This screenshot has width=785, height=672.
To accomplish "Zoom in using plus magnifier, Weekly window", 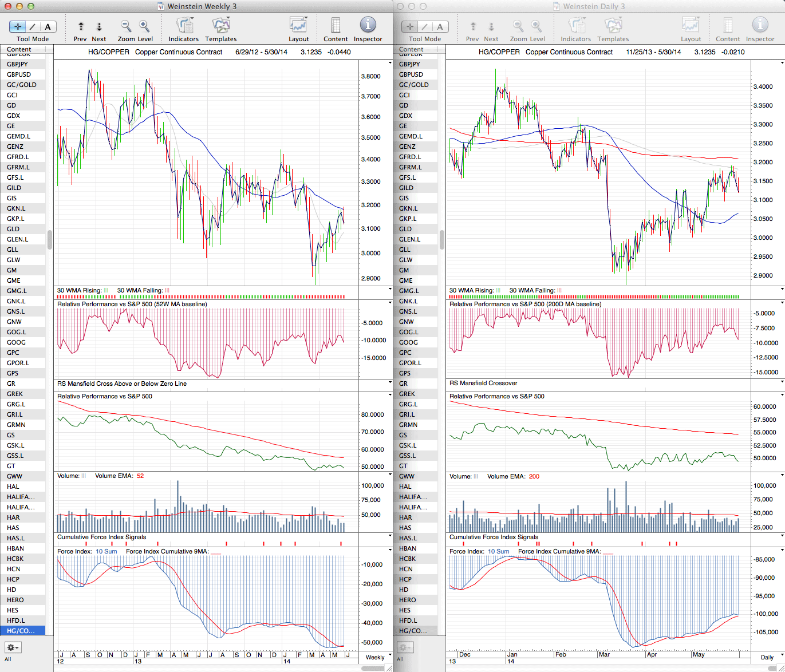I will (x=144, y=26).
